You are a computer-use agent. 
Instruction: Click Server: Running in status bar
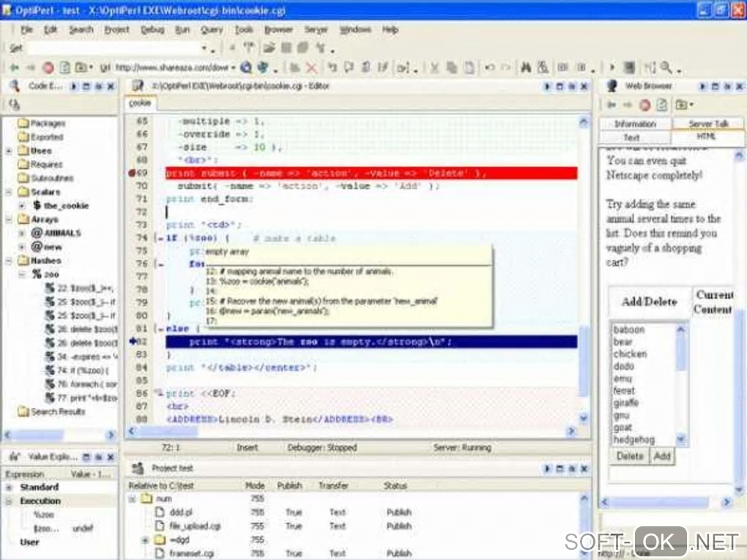click(x=462, y=447)
